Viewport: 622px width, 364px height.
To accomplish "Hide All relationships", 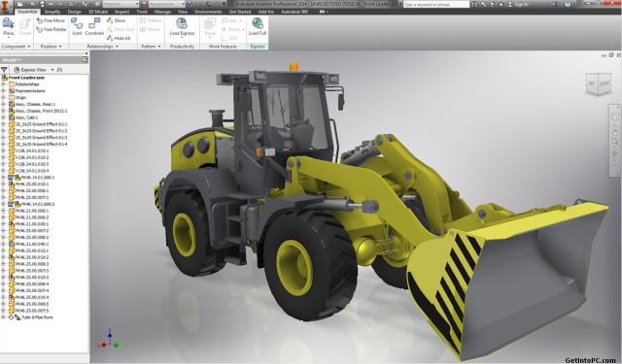I will (119, 39).
